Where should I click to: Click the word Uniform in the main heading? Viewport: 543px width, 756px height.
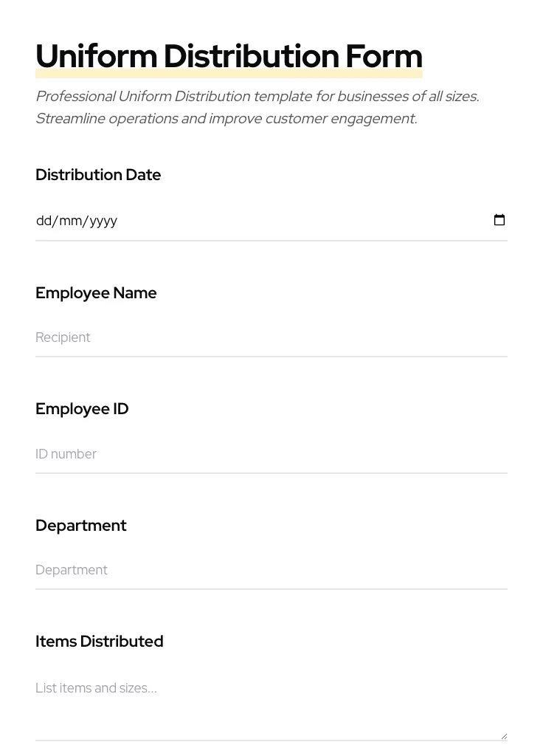coord(96,57)
